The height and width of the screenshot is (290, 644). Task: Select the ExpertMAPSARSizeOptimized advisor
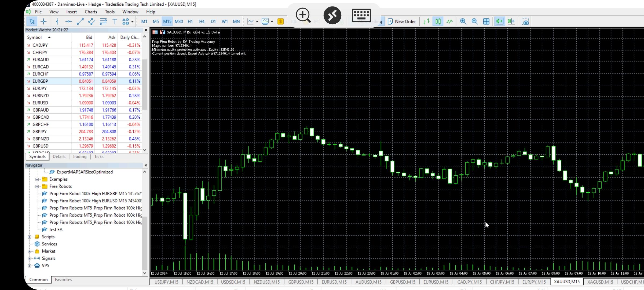pyautogui.click(x=85, y=172)
